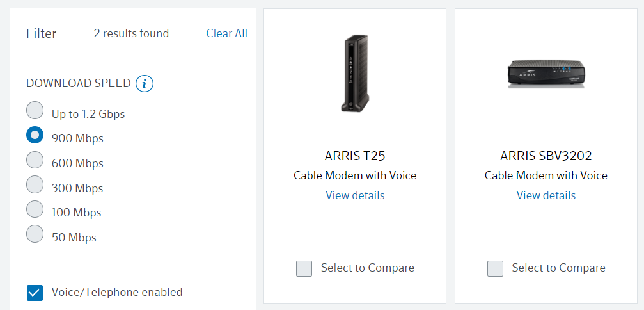Screen dimensions: 644x310
Task: Pick the 300 Mbps speed filter
Action: [35, 185]
